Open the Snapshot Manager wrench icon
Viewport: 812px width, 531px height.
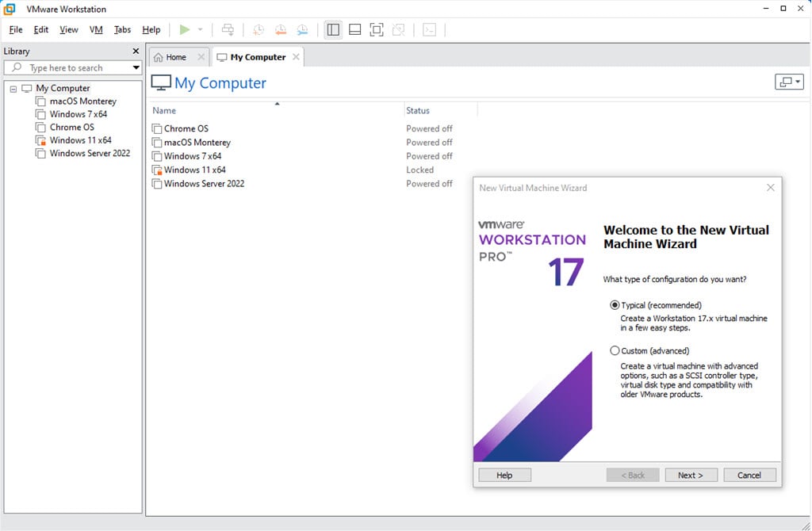point(302,30)
